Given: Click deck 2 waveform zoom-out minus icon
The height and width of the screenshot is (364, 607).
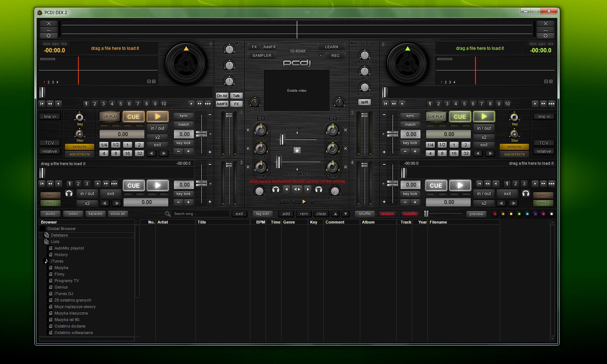Looking at the screenshot, I should coord(546,82).
